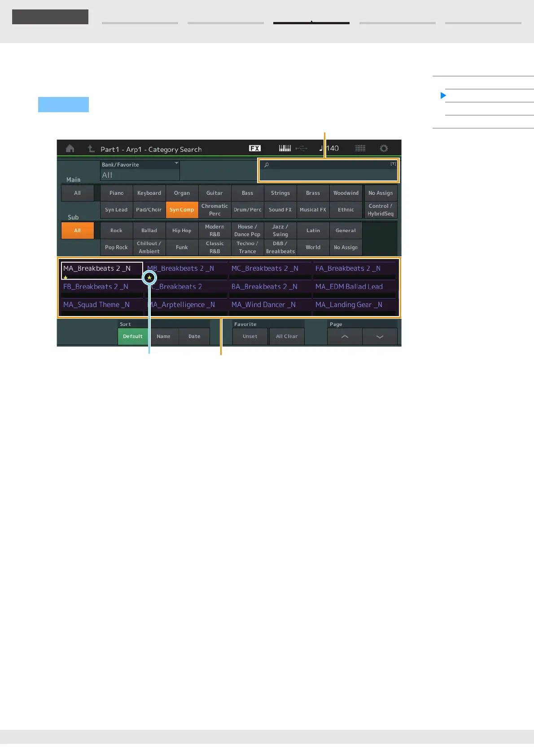Select the Bass main category
Screen dimensions: 534x756
248,193
